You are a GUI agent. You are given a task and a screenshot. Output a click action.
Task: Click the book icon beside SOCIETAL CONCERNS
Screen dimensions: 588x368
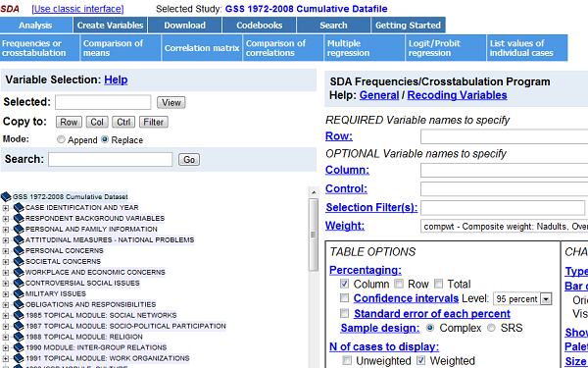(x=19, y=261)
